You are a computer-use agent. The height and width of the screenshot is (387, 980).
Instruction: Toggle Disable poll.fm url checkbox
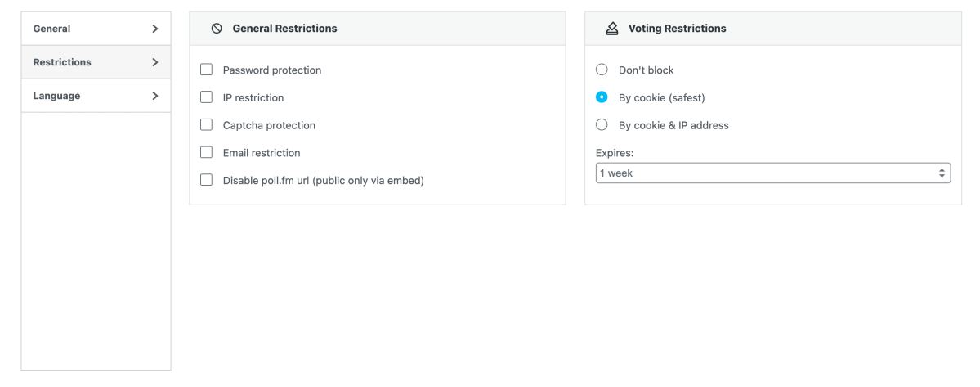[207, 180]
